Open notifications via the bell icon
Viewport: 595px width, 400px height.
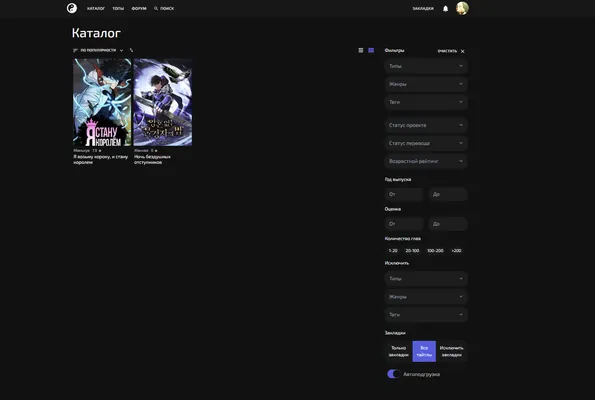tap(445, 8)
